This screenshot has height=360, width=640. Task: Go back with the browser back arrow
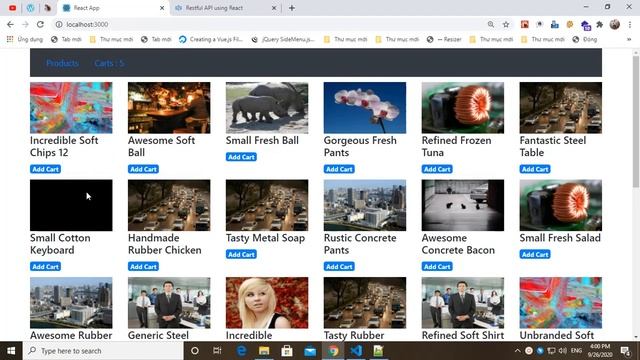point(10,24)
